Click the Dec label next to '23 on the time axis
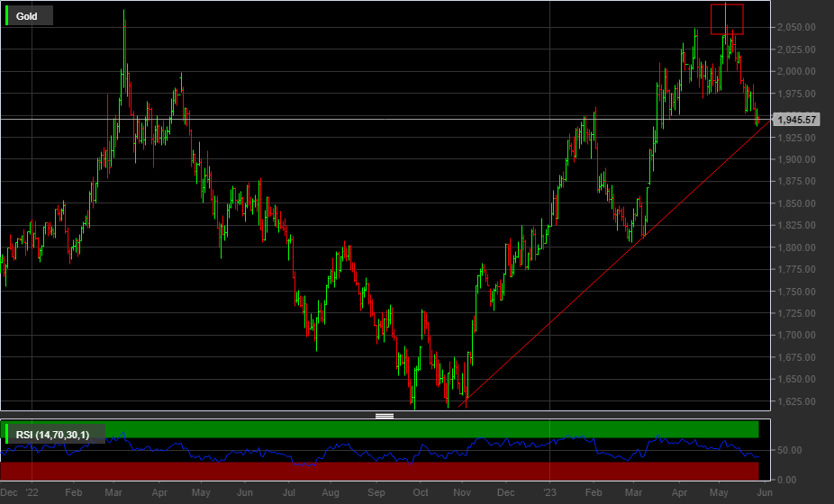 [x=505, y=493]
